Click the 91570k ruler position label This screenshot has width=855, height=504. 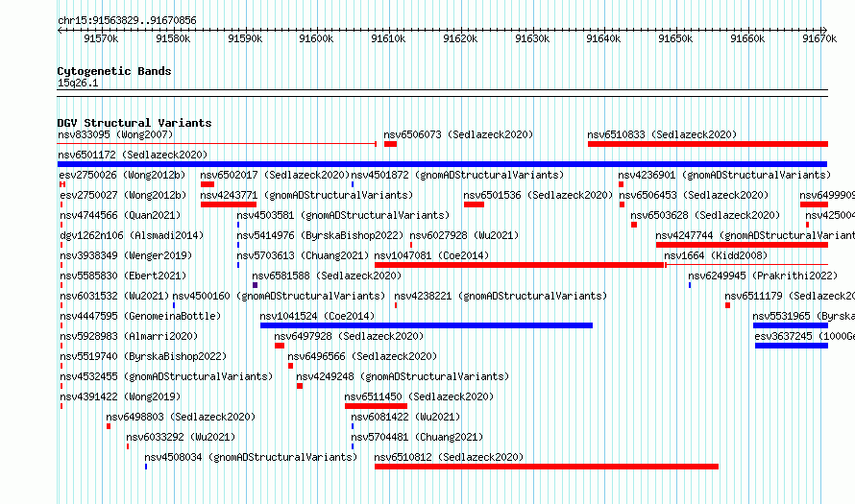[x=100, y=38]
